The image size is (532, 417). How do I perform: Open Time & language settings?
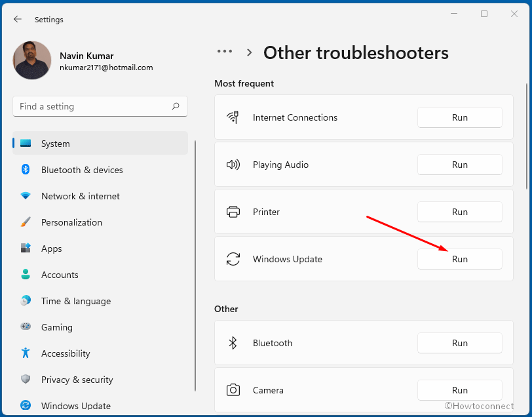(x=100, y=301)
